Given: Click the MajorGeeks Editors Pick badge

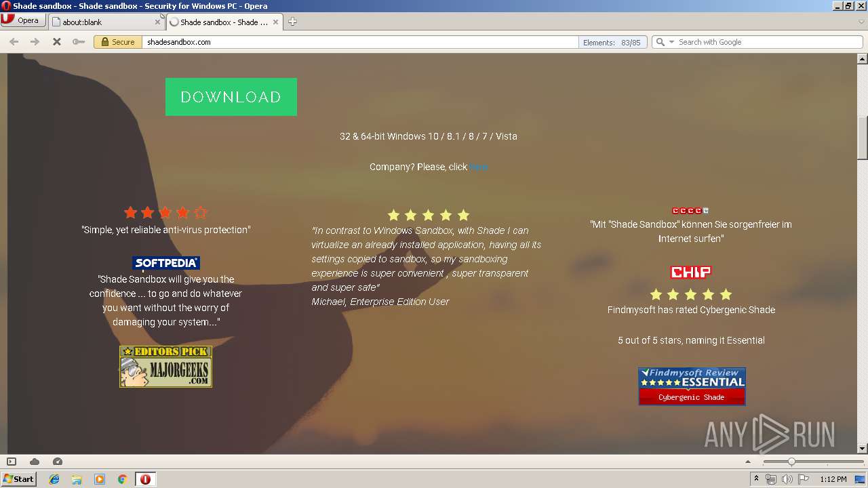Looking at the screenshot, I should (166, 367).
